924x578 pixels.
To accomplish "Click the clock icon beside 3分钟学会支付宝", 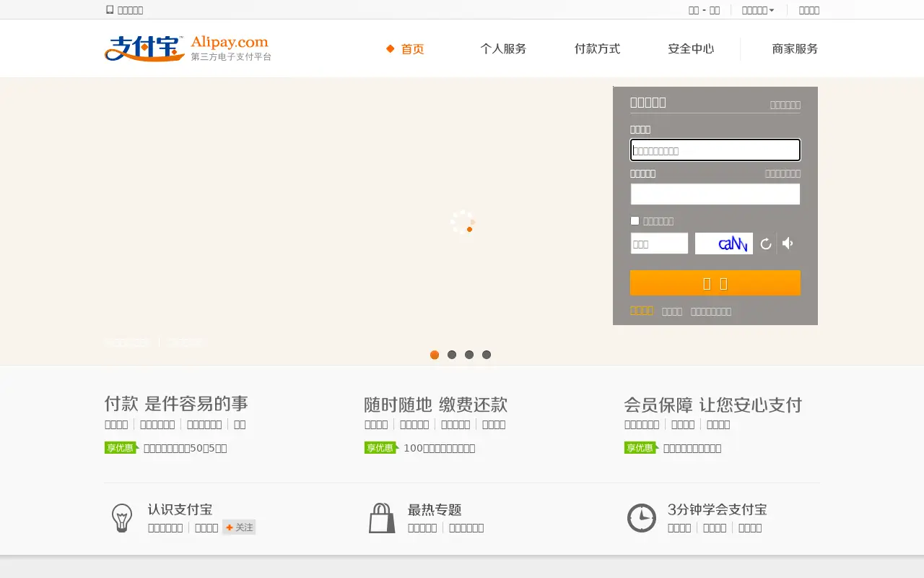I will (x=641, y=518).
